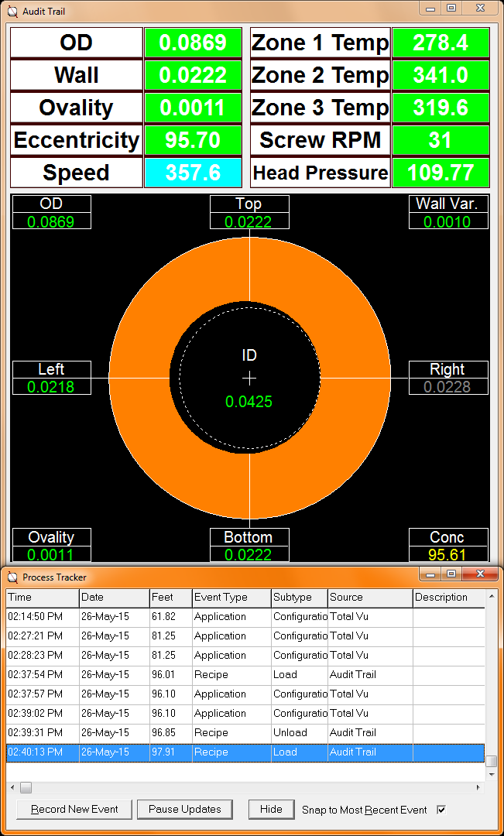The width and height of the screenshot is (504, 836).
Task: Click the ID crosshair at tube center
Action: tap(249, 379)
